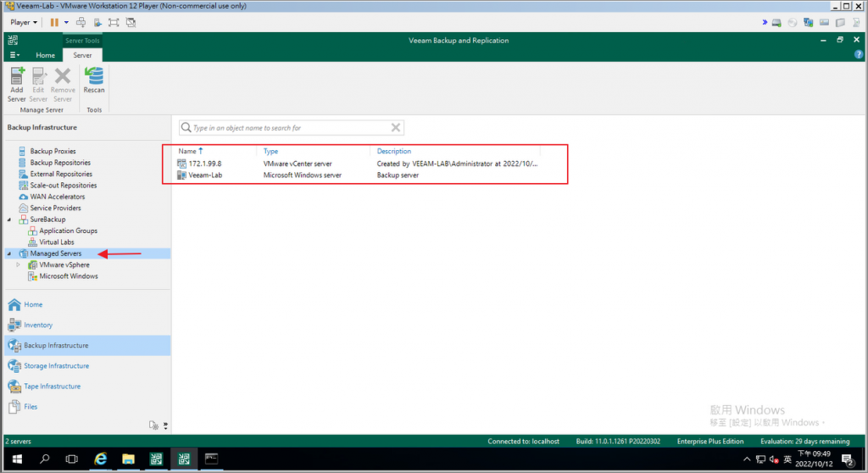
Task: Click the object name search field
Action: point(292,128)
